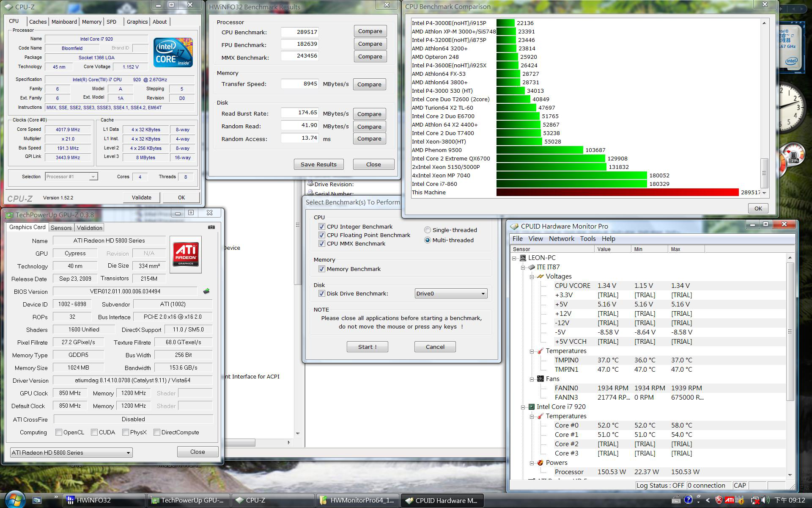Click the CPU Benchmark result field 289517
This screenshot has width=812, height=508.
(300, 32)
